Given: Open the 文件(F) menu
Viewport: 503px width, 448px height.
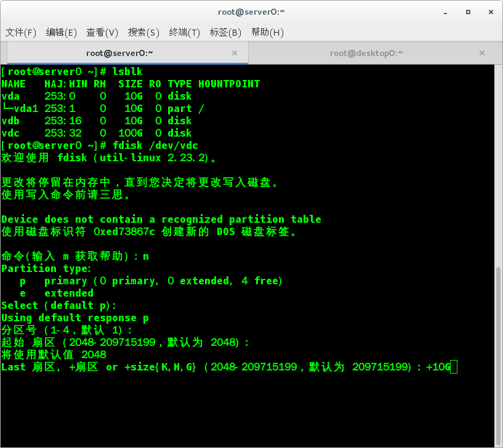Looking at the screenshot, I should pos(21,33).
